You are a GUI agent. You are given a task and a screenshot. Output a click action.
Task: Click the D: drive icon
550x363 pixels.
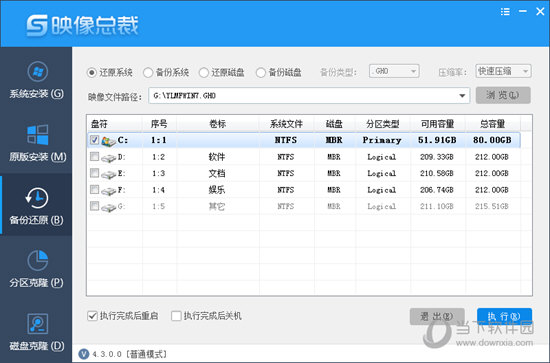pyautogui.click(x=108, y=158)
